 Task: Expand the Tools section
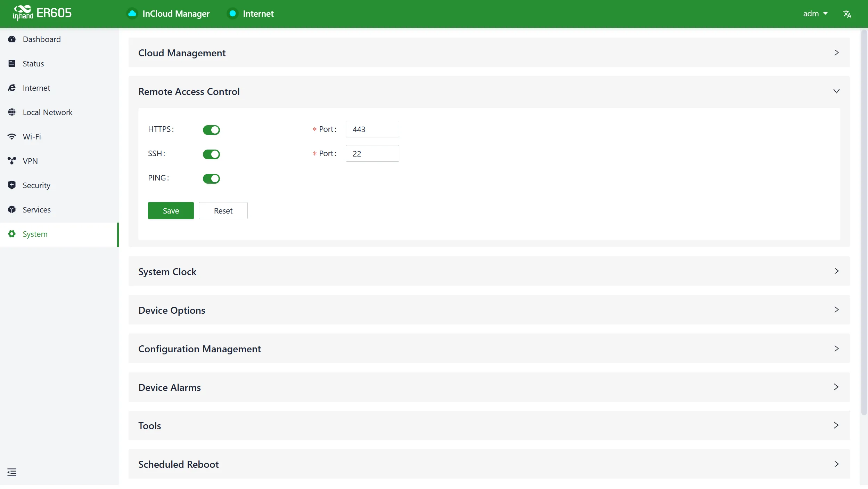coord(489,425)
